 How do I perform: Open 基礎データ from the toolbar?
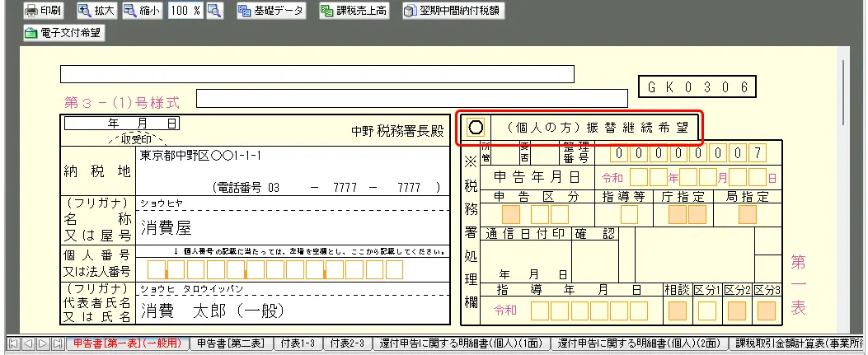tap(270, 12)
